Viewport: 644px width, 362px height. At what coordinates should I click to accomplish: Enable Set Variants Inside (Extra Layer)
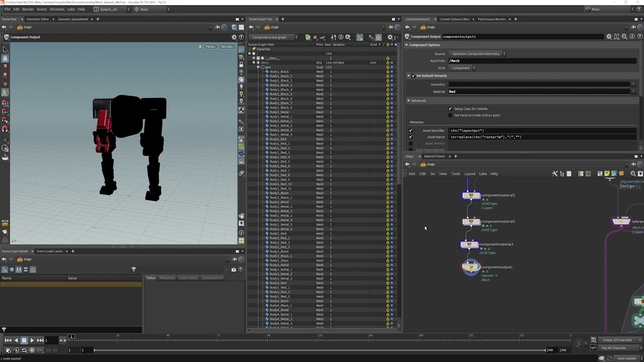[450, 115]
